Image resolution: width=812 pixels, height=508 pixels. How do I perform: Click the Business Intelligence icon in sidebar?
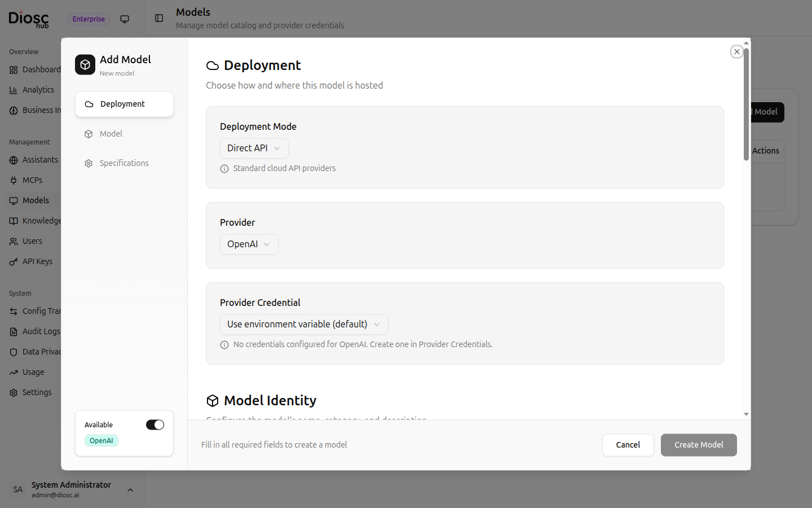(14, 111)
